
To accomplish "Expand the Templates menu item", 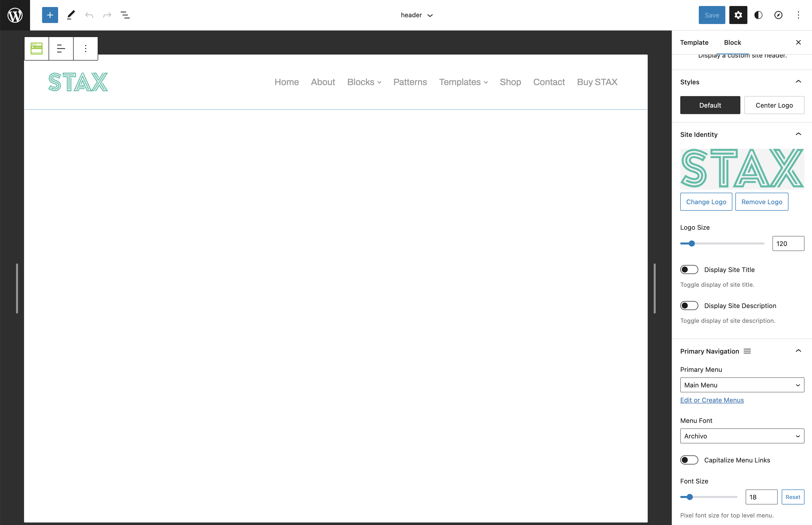I will point(463,82).
